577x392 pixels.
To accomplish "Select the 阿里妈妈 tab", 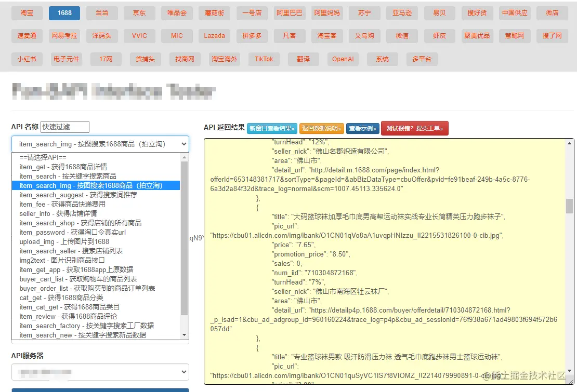I will pyautogui.click(x=327, y=13).
